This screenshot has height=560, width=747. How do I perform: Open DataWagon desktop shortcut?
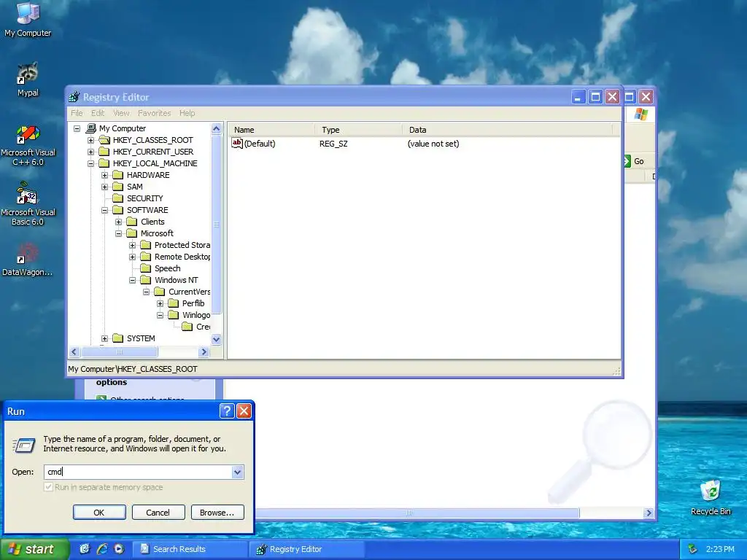point(28,260)
